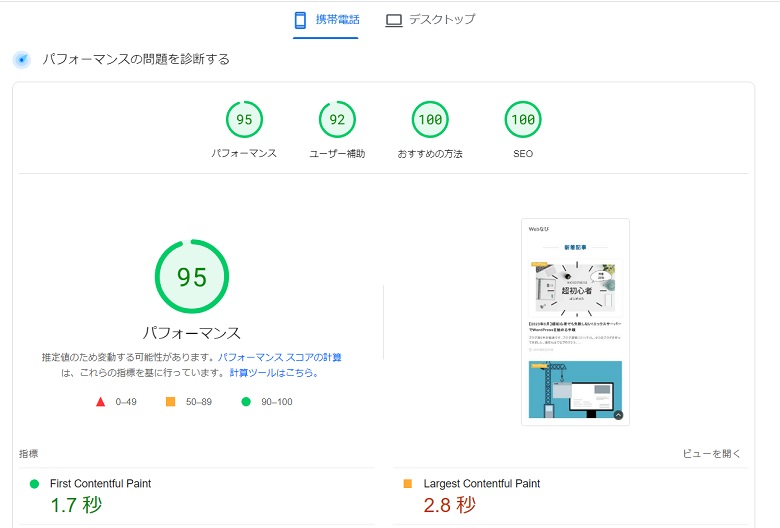Click the パフォーマンス label under the small gauge
Image resolution: width=780 pixels, height=528 pixels.
click(244, 153)
